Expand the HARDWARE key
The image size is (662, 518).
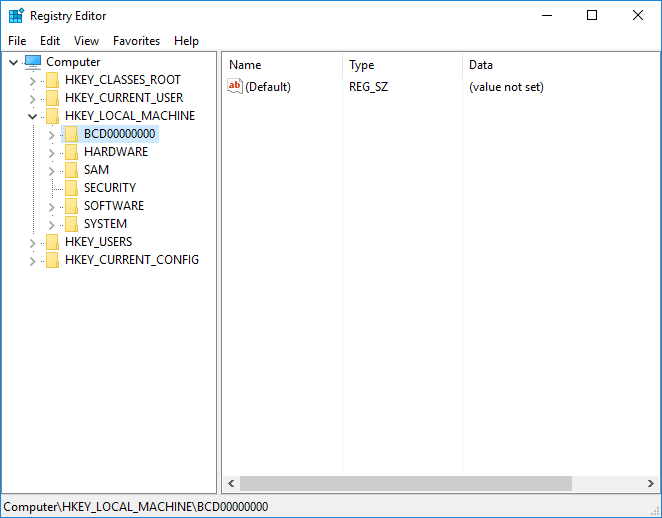52,153
